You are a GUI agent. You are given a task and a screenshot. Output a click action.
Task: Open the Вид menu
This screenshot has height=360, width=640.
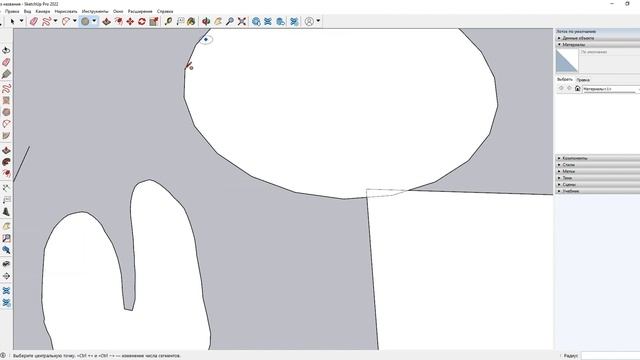pyautogui.click(x=27, y=11)
